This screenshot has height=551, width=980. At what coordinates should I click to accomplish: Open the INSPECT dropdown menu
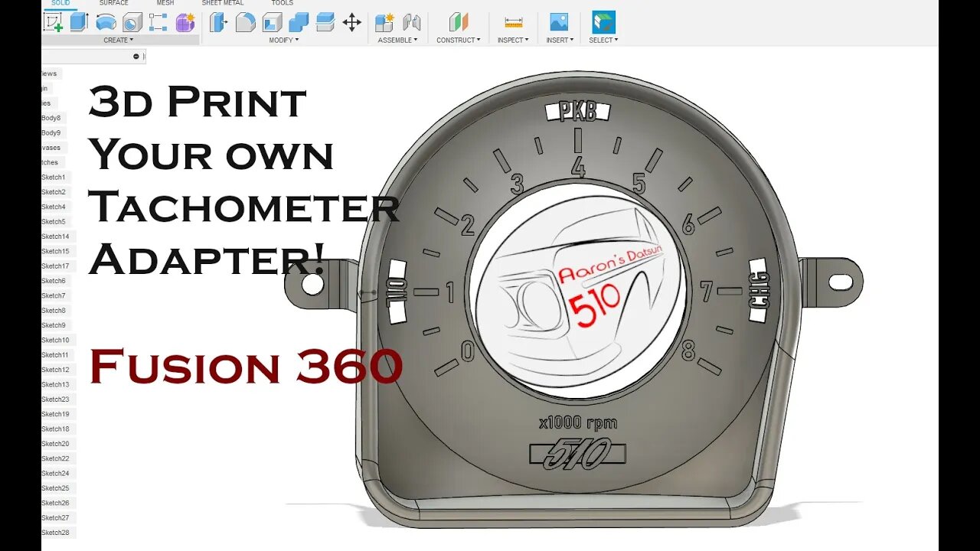coord(513,40)
